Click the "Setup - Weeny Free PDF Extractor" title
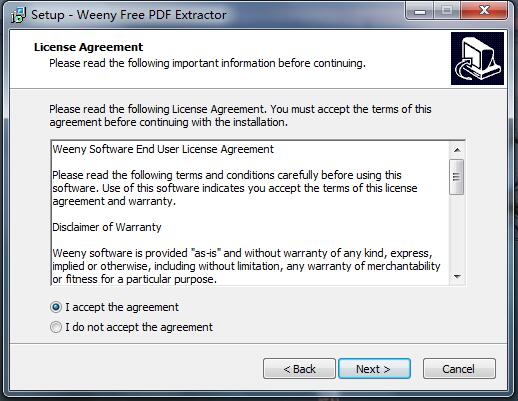This screenshot has width=518, height=401. [x=129, y=15]
